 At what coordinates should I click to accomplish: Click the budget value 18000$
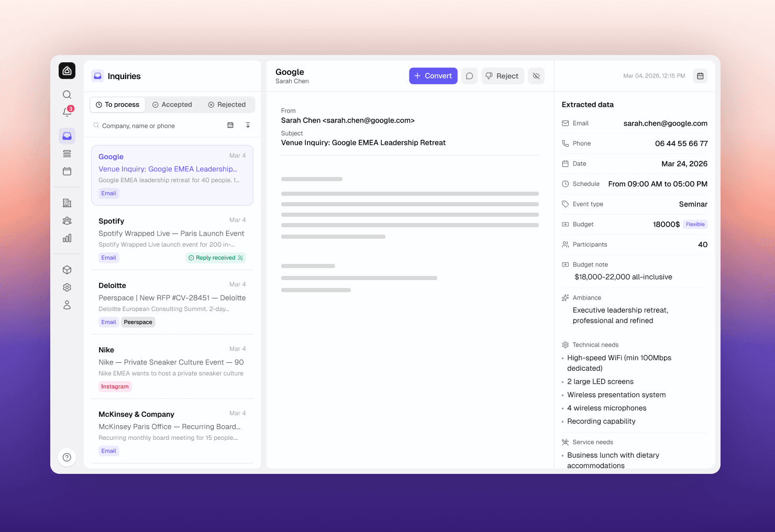pyautogui.click(x=666, y=224)
